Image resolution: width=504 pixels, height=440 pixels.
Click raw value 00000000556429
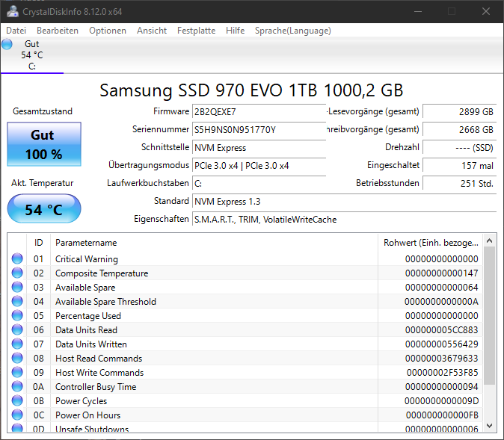coord(442,344)
